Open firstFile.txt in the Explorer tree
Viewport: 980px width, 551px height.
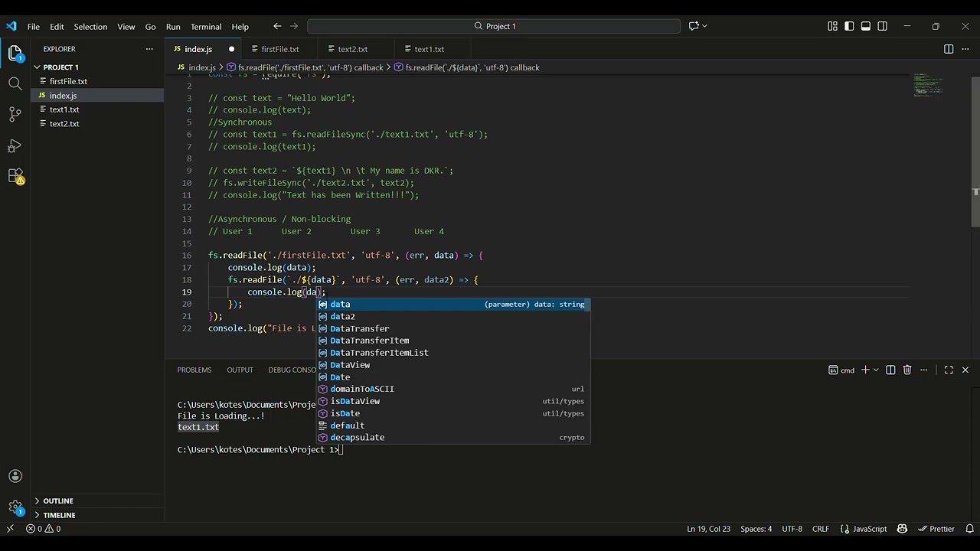[x=97, y=81]
